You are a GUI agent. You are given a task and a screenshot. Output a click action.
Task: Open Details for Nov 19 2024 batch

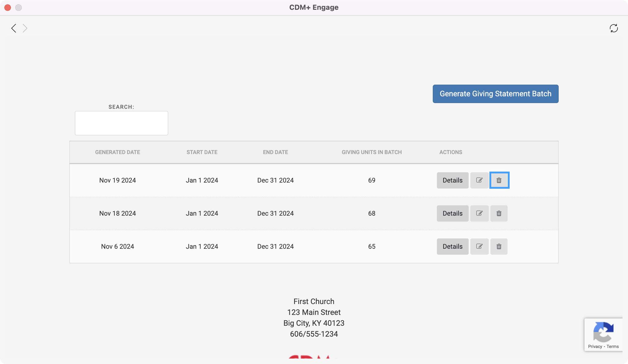click(x=452, y=180)
